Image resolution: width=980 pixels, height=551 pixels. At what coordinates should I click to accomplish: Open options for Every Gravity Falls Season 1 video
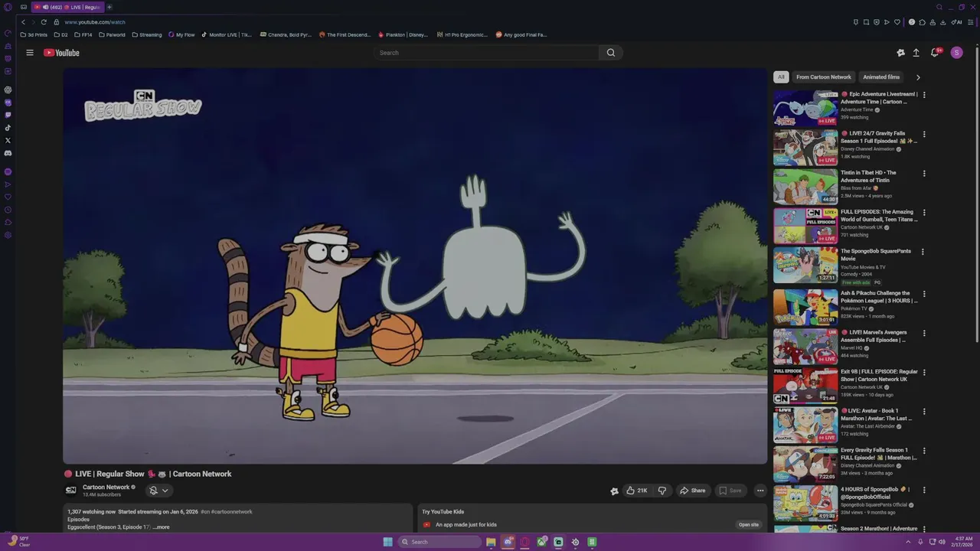click(x=924, y=451)
